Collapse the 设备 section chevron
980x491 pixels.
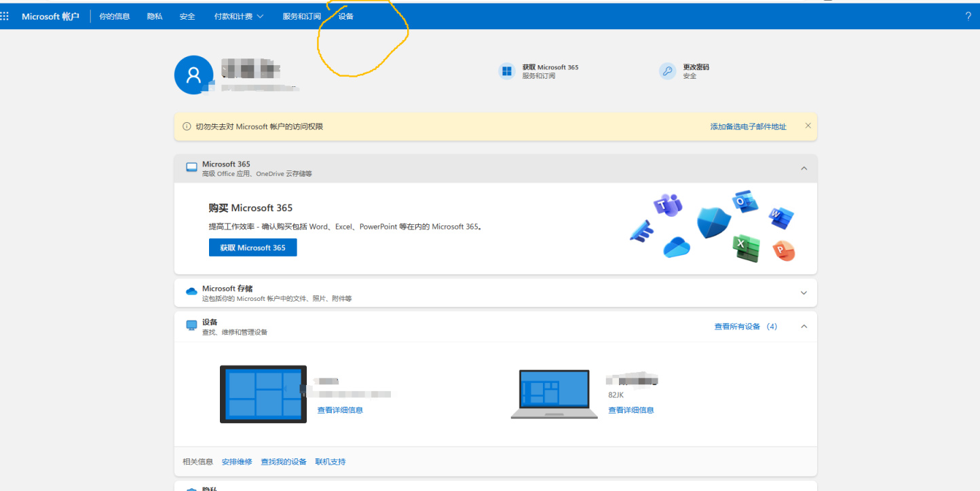[x=804, y=327]
